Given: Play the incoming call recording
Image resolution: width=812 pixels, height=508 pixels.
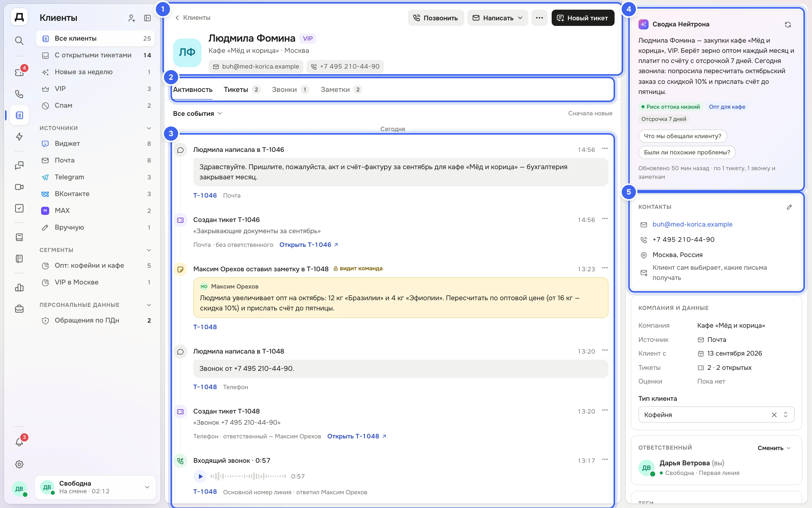Looking at the screenshot, I should (200, 476).
